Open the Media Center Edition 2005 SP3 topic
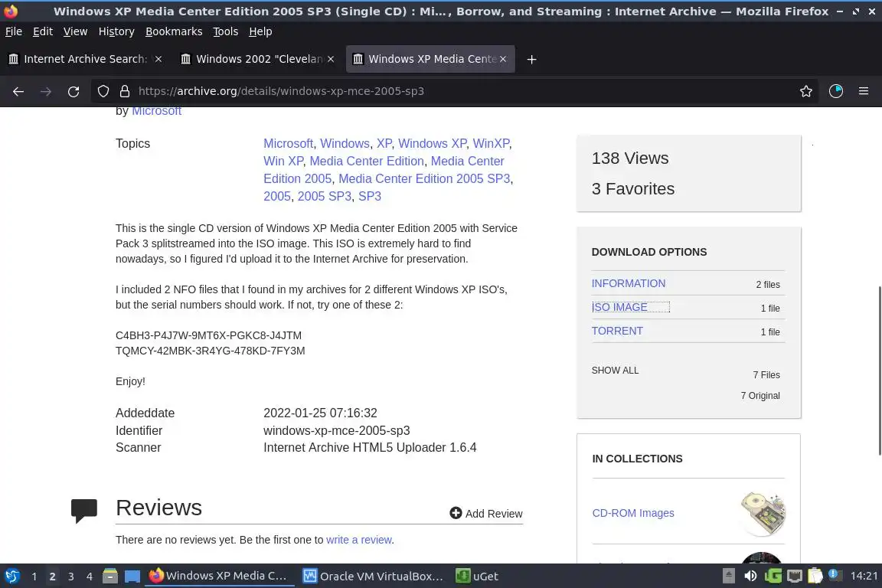The width and height of the screenshot is (882, 588). tap(424, 178)
